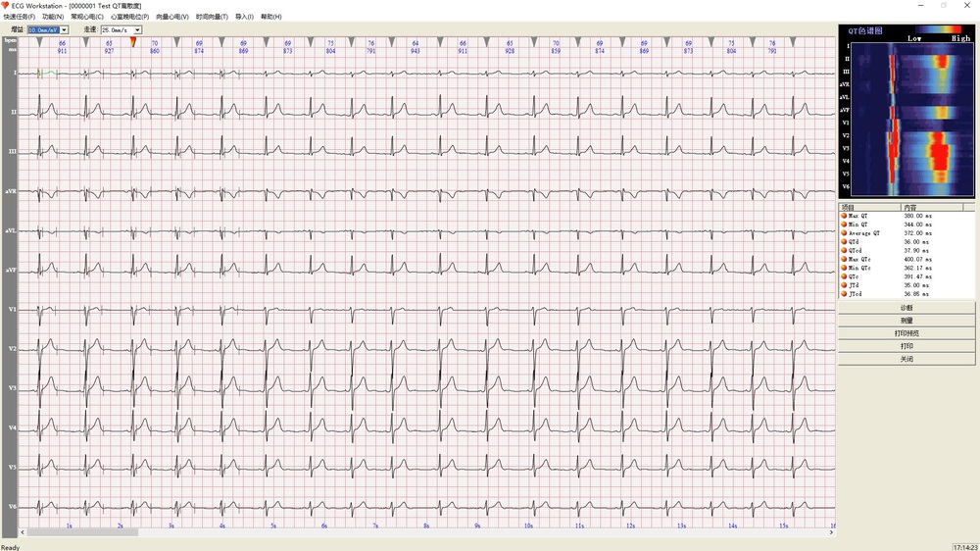
Task: Click the 诊断 button
Action: tap(906, 308)
